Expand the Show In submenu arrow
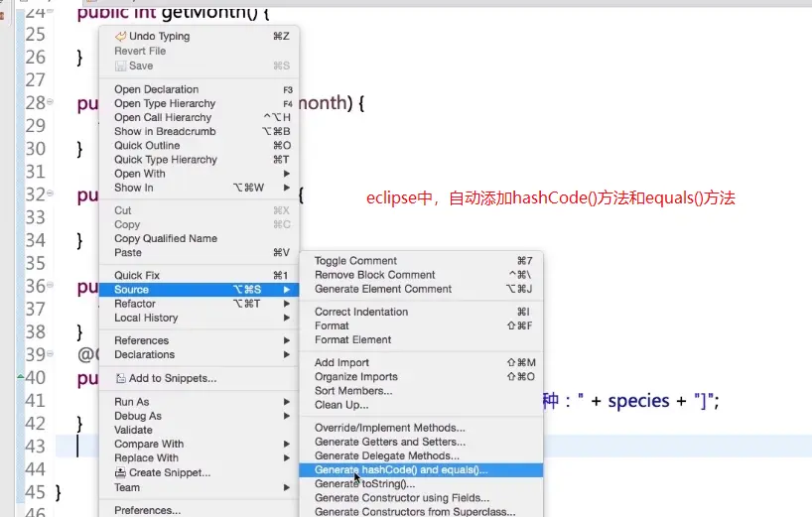The image size is (812, 517). (286, 188)
